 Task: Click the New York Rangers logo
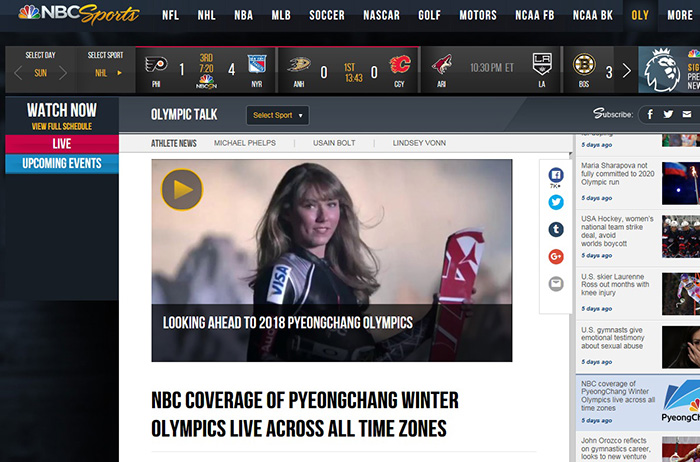pyautogui.click(x=257, y=64)
